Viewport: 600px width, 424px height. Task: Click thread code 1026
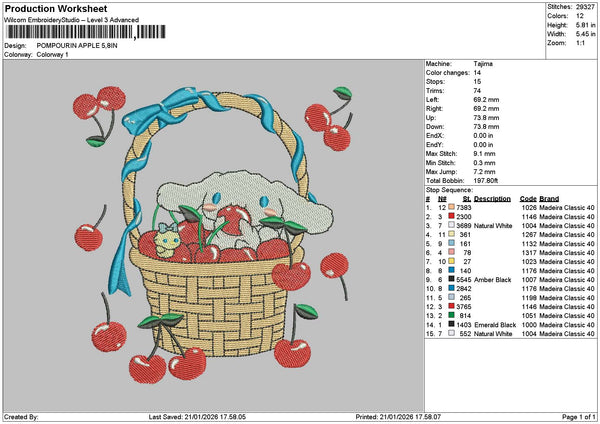pos(529,207)
